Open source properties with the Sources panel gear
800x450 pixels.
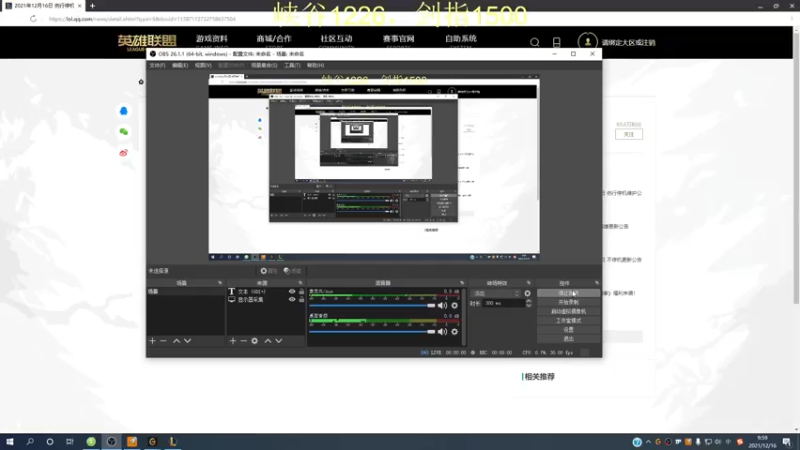coord(255,341)
